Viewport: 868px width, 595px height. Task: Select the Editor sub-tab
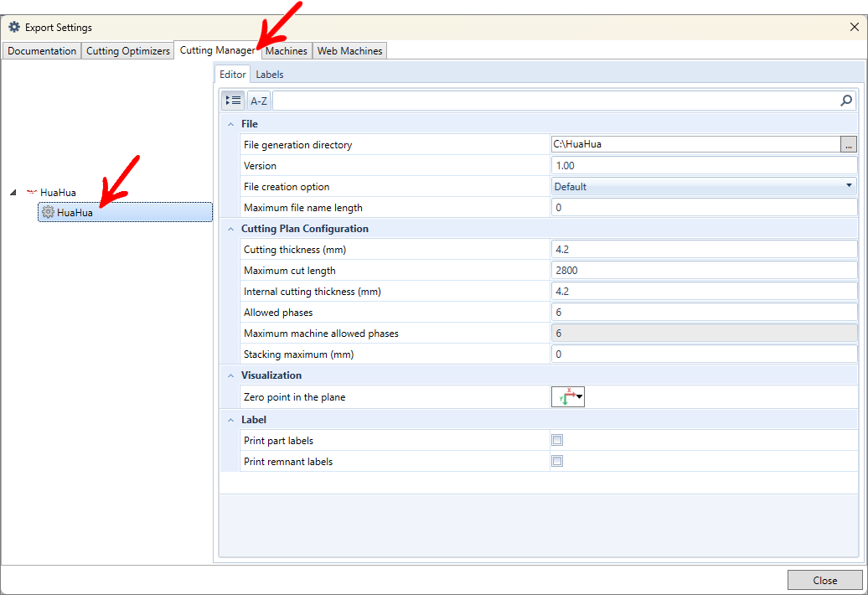click(x=233, y=75)
